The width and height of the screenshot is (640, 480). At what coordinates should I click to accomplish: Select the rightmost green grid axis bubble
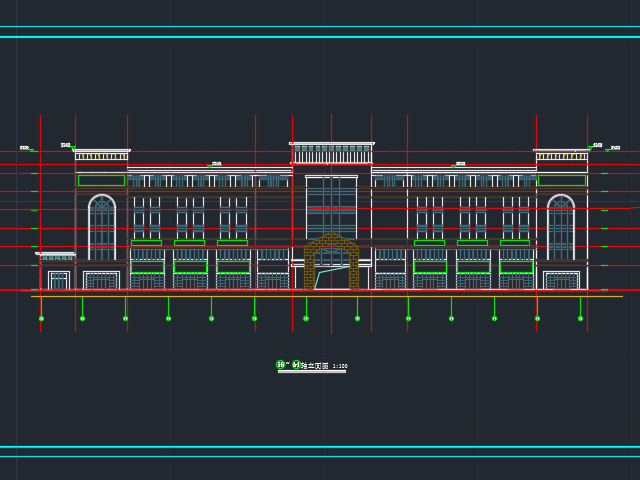580,319
